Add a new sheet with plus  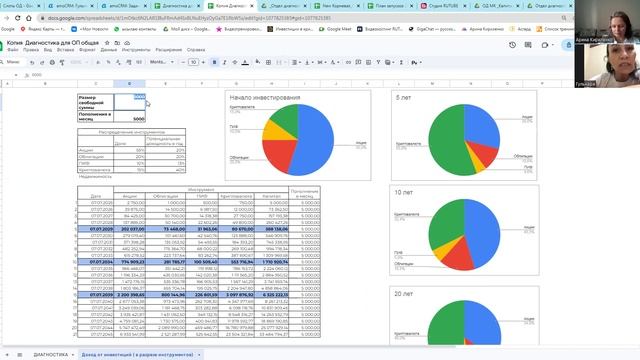tap(7, 355)
